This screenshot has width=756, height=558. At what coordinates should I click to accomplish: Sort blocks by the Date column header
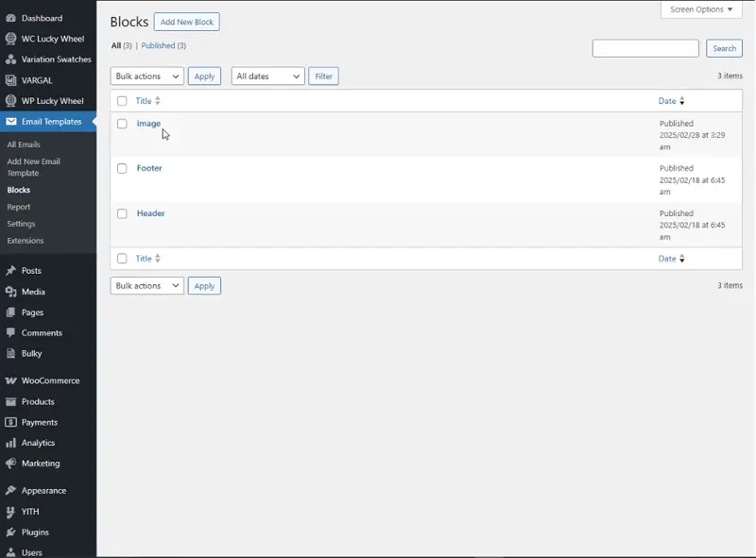(668, 101)
